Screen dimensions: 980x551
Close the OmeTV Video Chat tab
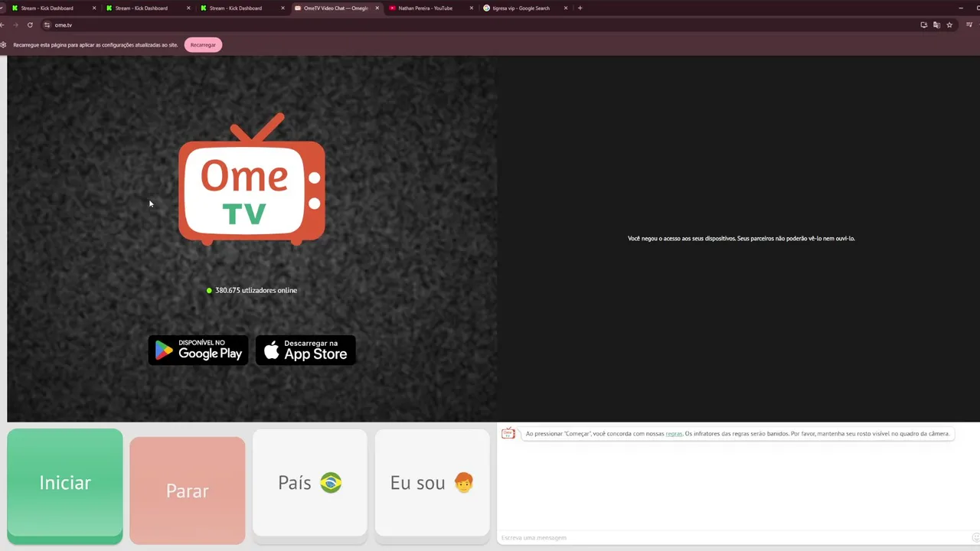click(x=377, y=8)
